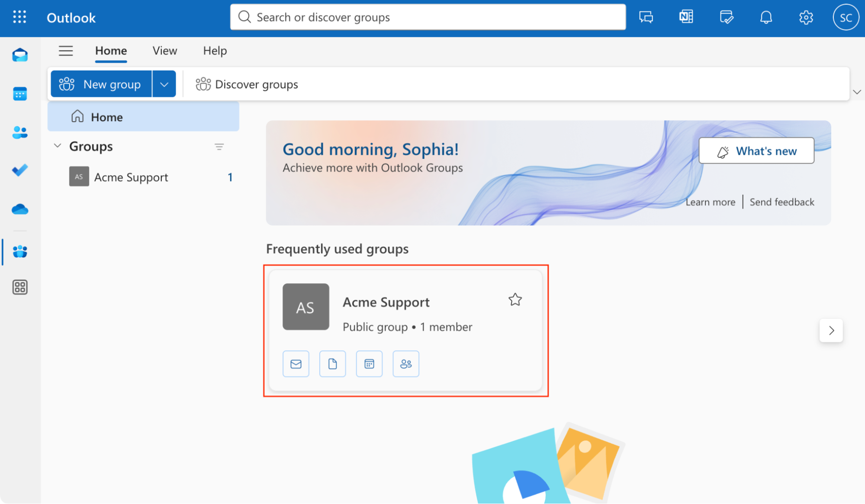Open SC account profile menu
The height and width of the screenshot is (504, 865).
[846, 17]
